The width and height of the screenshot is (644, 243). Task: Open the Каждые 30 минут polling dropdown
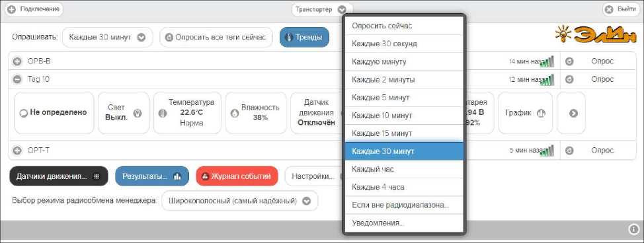click(107, 38)
